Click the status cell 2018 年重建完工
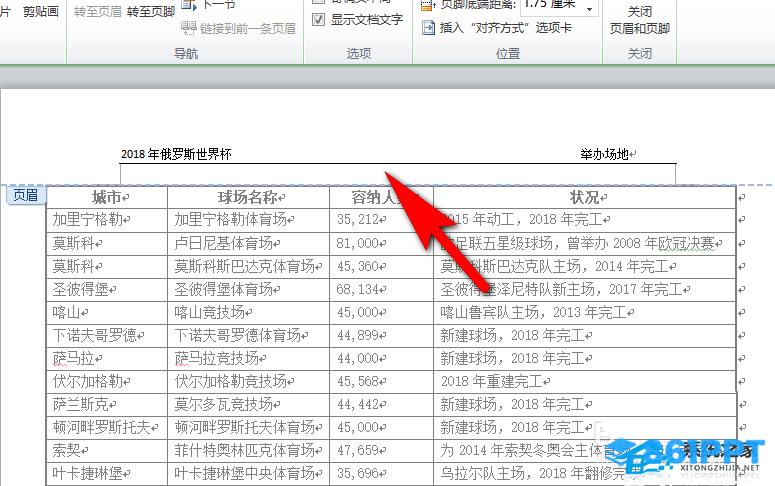The image size is (775, 486). click(585, 382)
